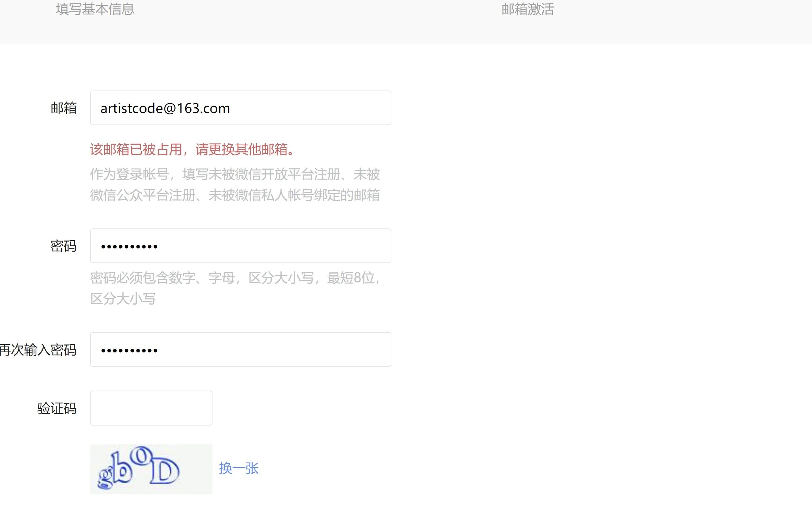
Task: Click the letter D in captcha image
Action: coord(165,471)
